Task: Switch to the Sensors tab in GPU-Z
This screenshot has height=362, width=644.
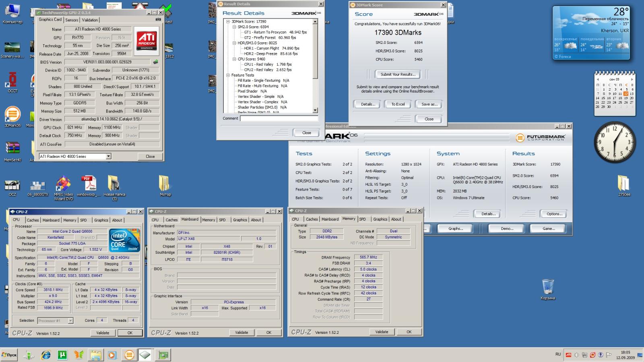Action: click(72, 20)
